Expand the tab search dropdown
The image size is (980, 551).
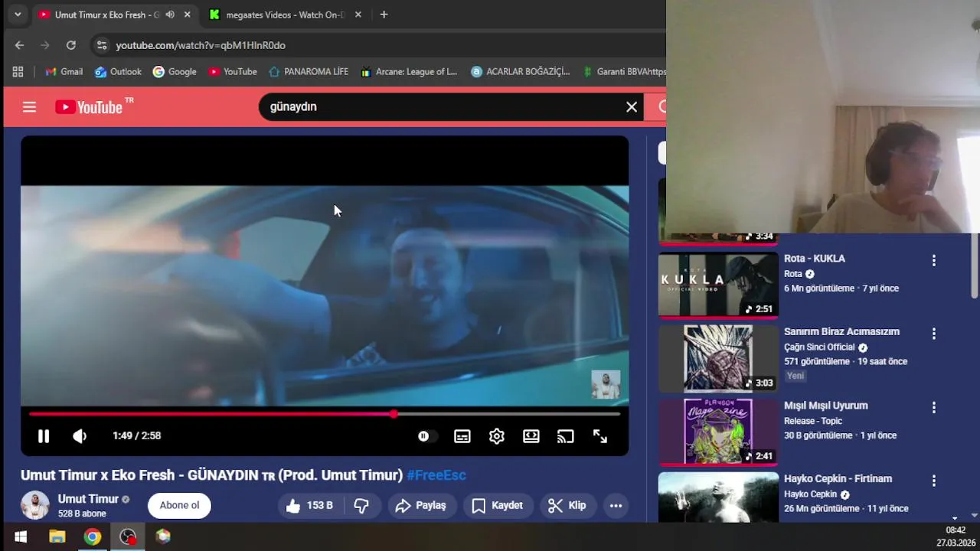point(17,15)
